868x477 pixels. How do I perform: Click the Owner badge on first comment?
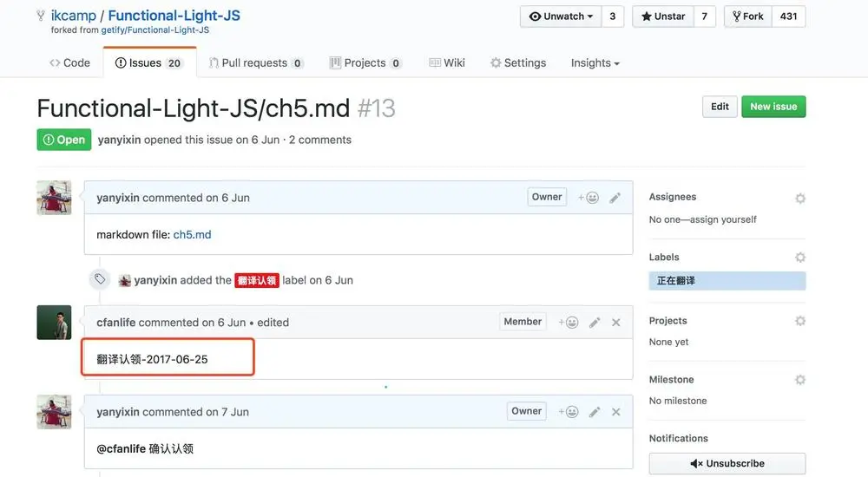[x=547, y=197]
